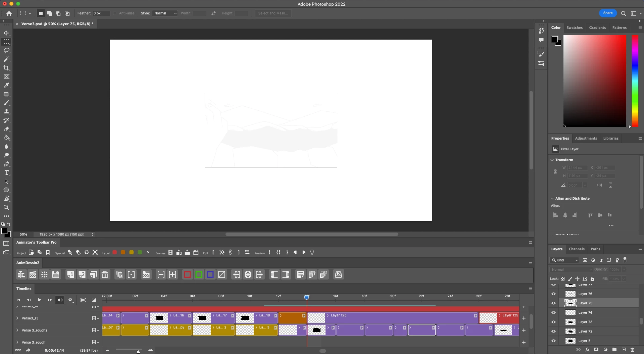Hide Layer 75 visibility eye
644x354 pixels.
coord(553,303)
